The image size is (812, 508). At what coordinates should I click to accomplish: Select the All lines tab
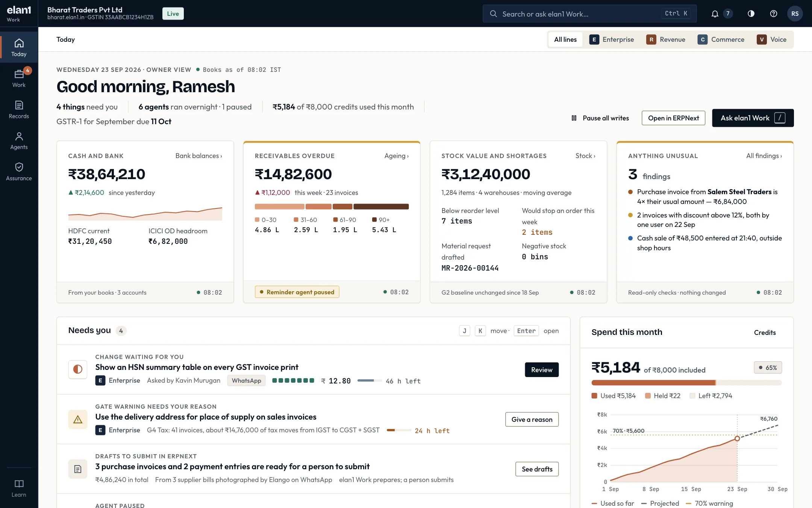pos(565,40)
